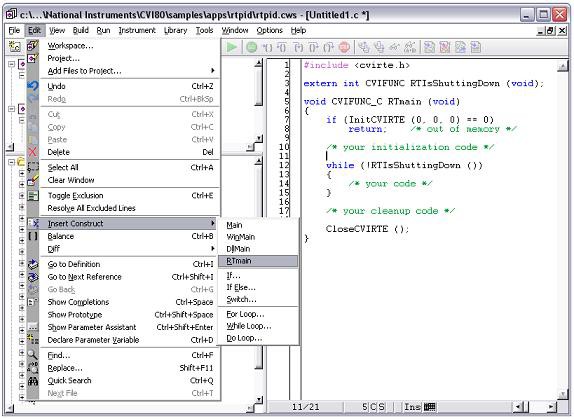Toggle the Ins insert mode indicator

coord(412,407)
